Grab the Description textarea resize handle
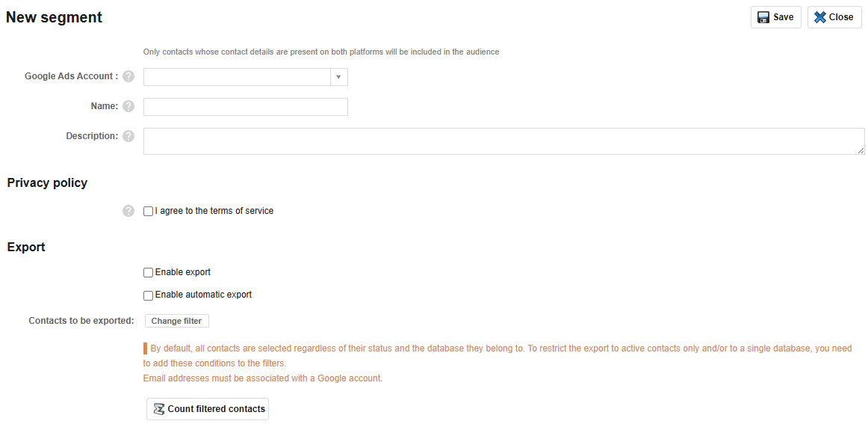 click(x=861, y=150)
